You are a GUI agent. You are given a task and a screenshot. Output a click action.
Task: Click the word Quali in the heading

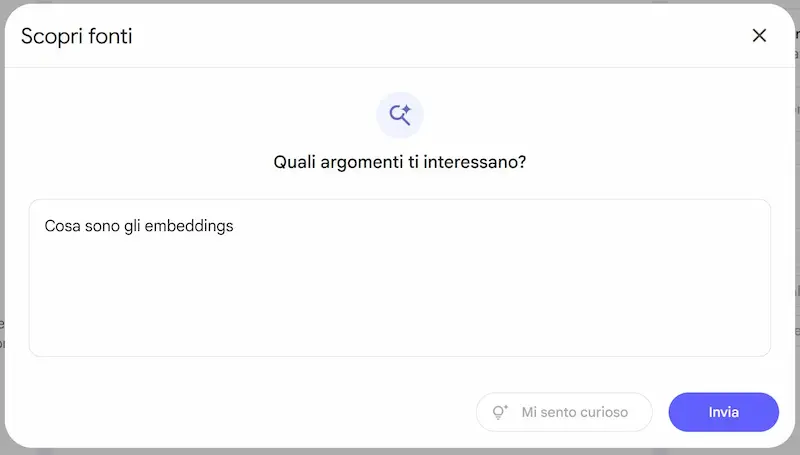pos(294,162)
